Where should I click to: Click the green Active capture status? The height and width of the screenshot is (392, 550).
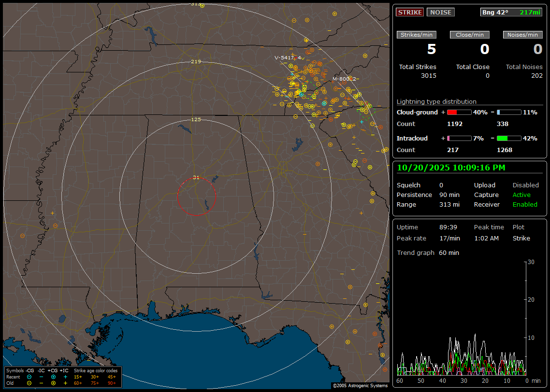tap(521, 195)
